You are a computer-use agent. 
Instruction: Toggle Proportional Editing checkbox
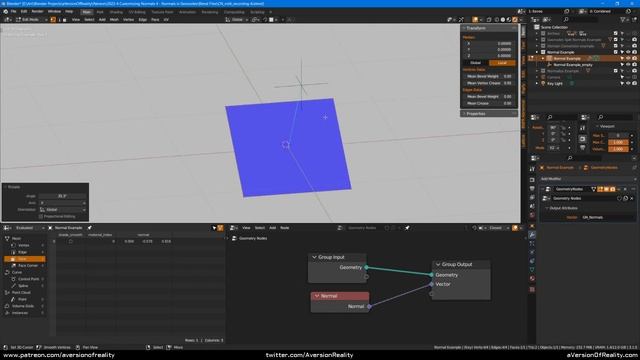tap(41, 216)
